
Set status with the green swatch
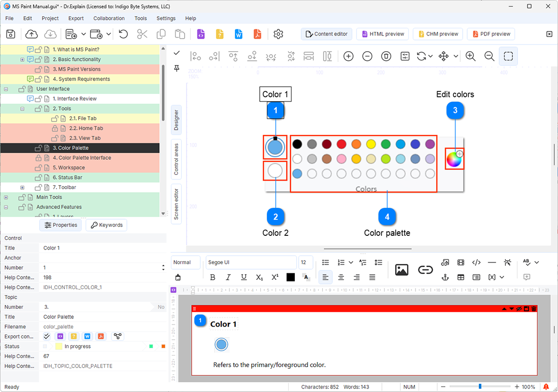[151, 346]
